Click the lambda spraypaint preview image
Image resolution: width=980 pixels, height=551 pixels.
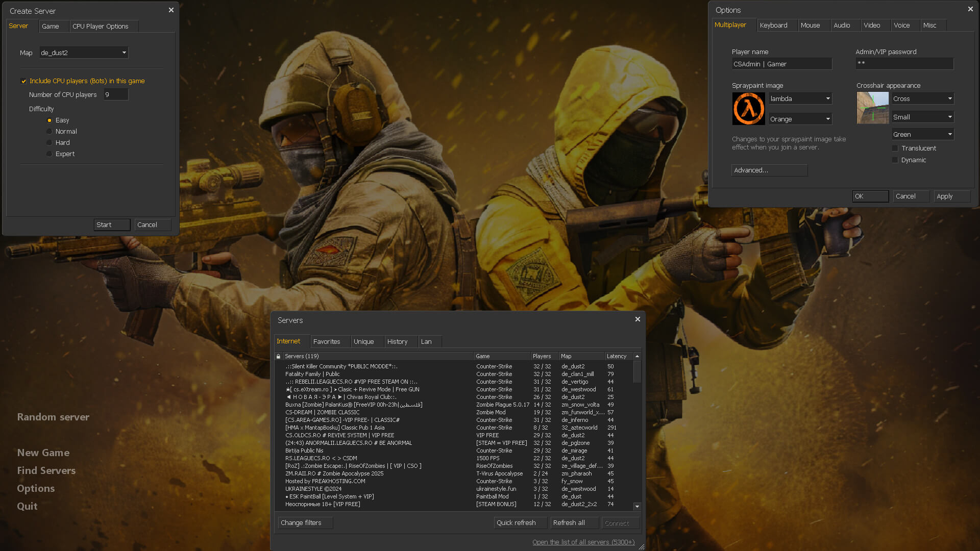coord(748,109)
